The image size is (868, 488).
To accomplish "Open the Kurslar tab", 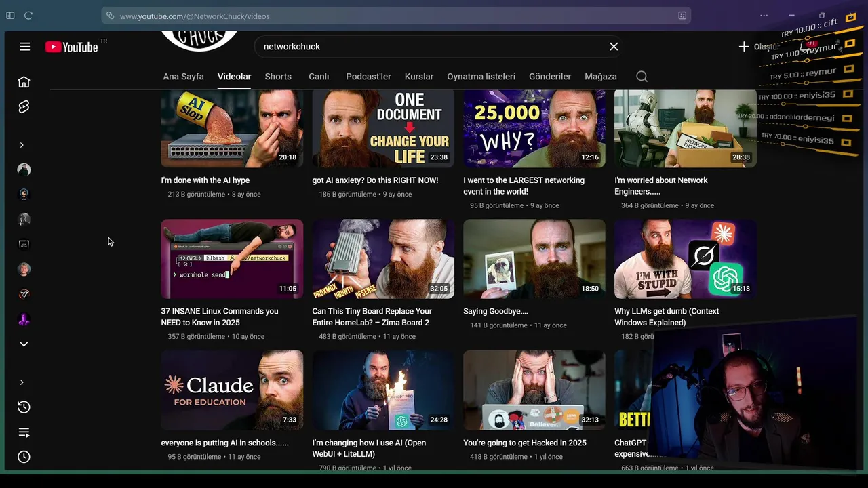I will (419, 77).
